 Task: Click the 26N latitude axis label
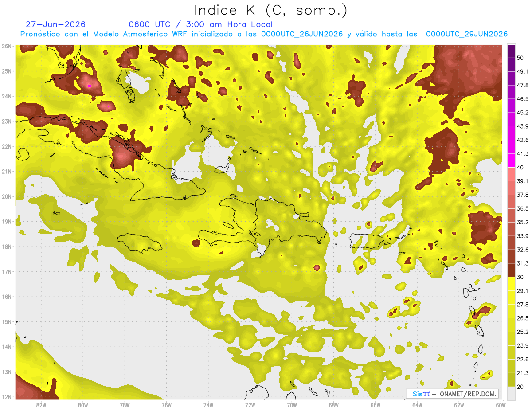(x=7, y=46)
